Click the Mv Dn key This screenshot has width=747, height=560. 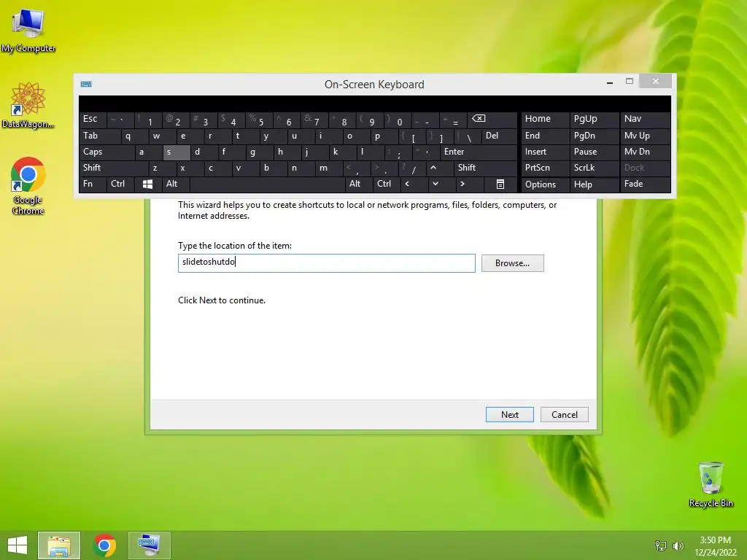coord(645,152)
